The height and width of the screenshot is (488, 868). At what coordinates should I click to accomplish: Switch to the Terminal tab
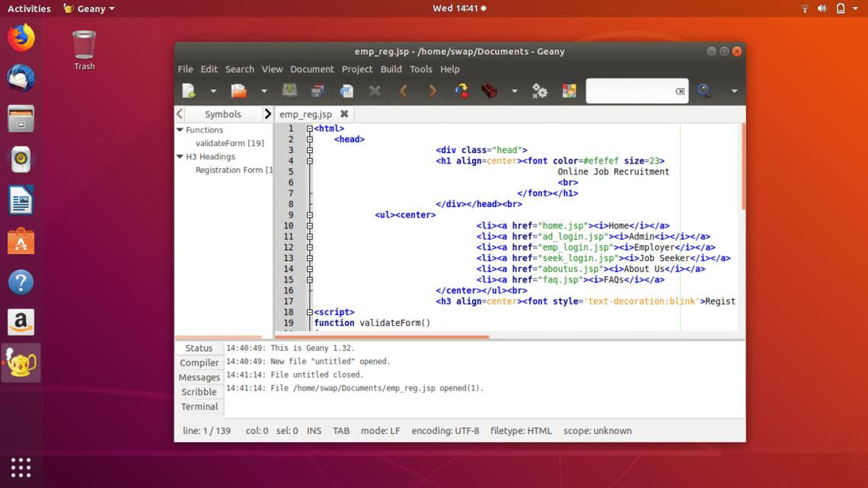click(x=199, y=407)
